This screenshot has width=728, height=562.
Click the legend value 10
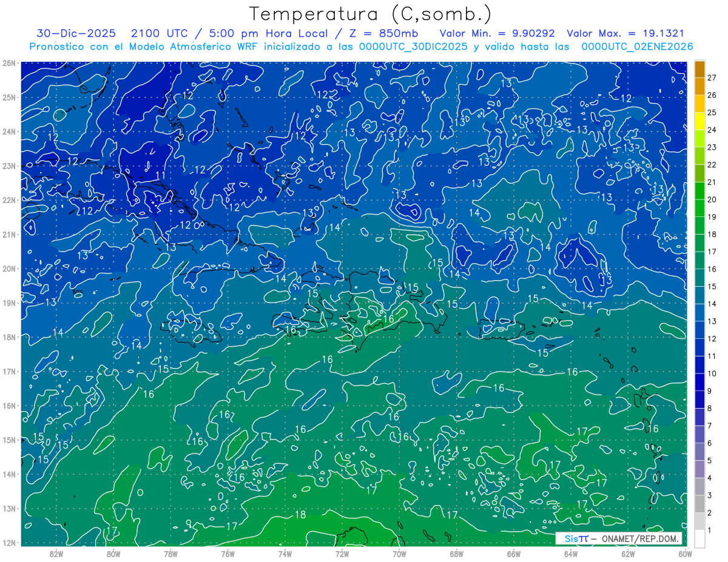point(712,373)
